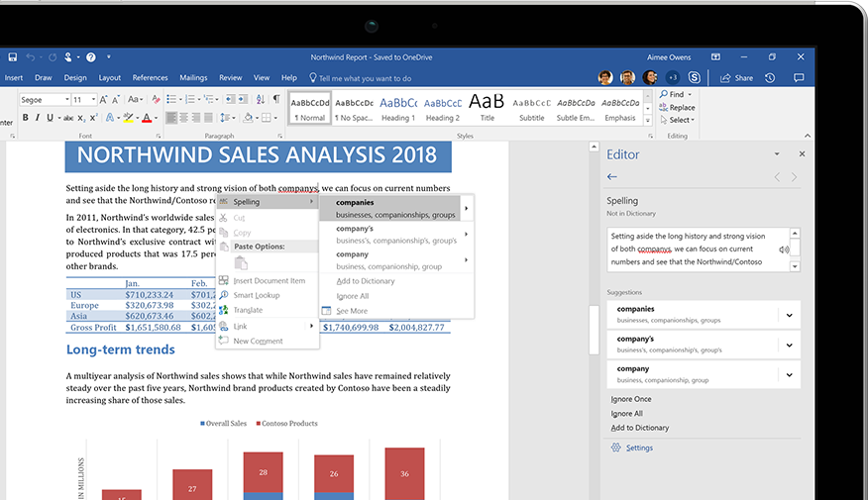This screenshot has height=500, width=868.
Task: Open the References ribbon tab
Action: pos(150,77)
